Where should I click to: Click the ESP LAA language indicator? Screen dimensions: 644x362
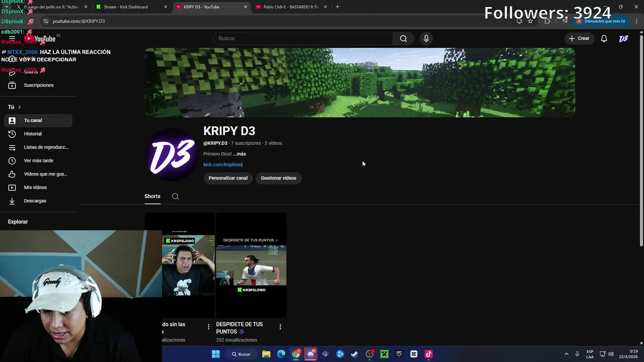tap(590, 354)
